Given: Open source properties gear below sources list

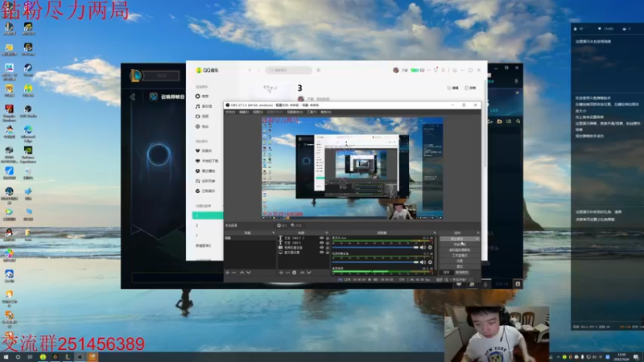Looking at the screenshot, I should pyautogui.click(x=294, y=273).
